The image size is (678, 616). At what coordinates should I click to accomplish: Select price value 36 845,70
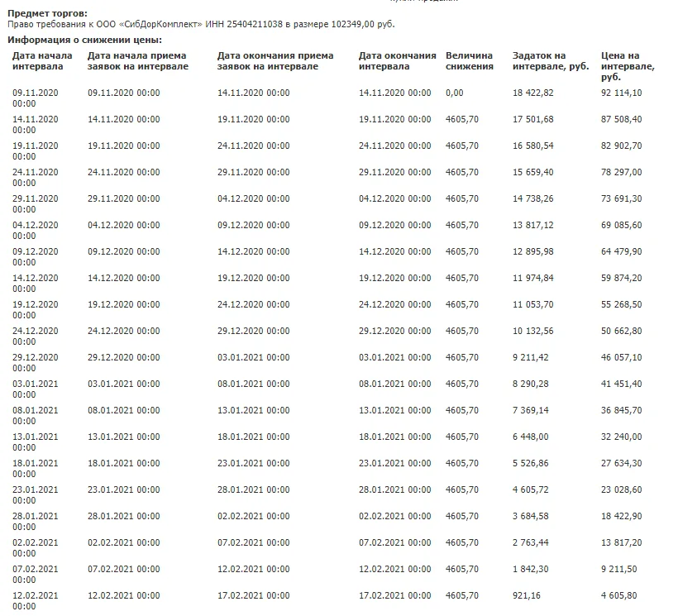click(x=621, y=410)
